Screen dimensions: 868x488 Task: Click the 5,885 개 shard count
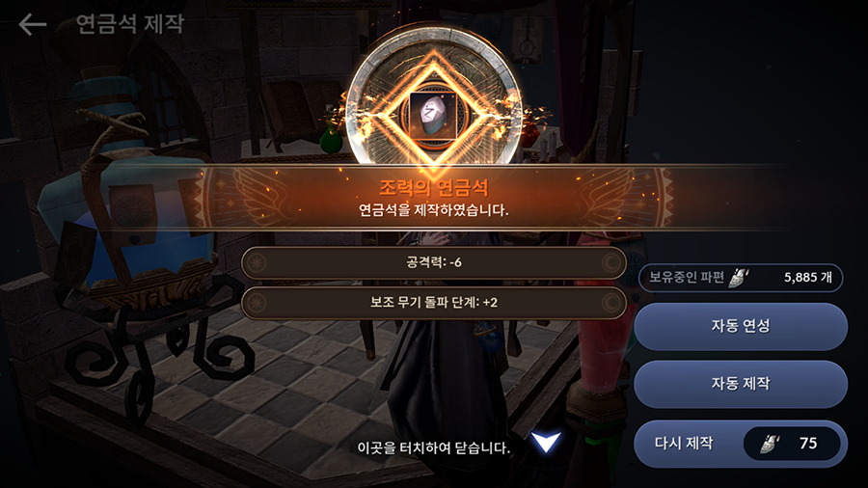(807, 277)
